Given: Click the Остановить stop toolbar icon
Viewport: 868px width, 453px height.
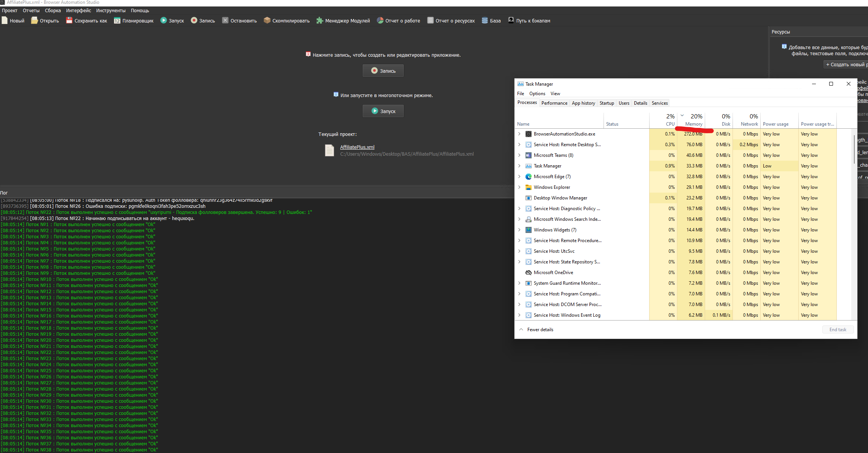Looking at the screenshot, I should pos(225,21).
